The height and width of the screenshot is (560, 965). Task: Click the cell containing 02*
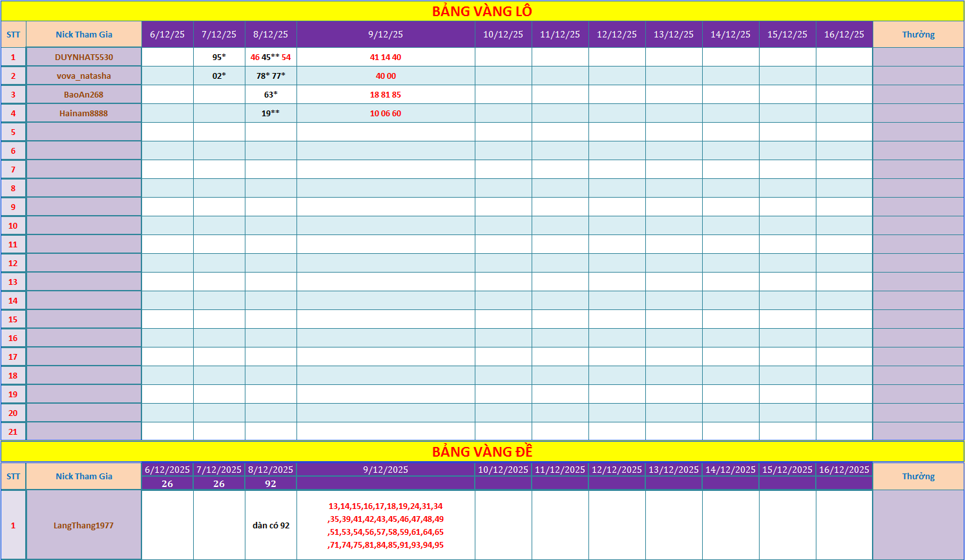tap(219, 76)
